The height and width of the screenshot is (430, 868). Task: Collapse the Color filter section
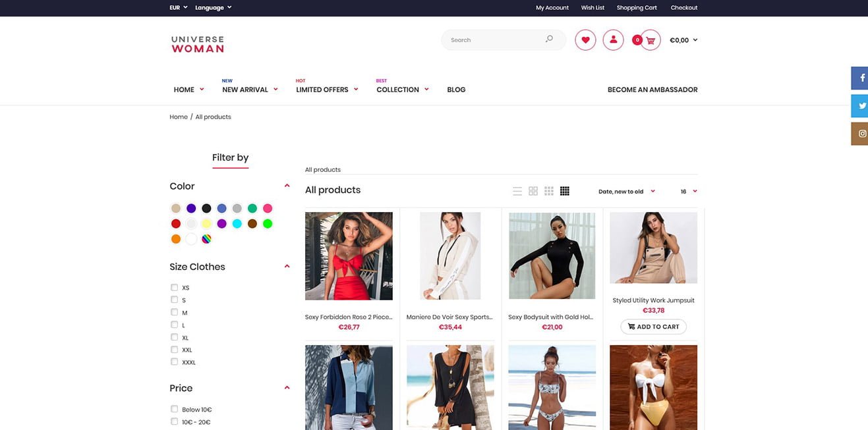(287, 186)
